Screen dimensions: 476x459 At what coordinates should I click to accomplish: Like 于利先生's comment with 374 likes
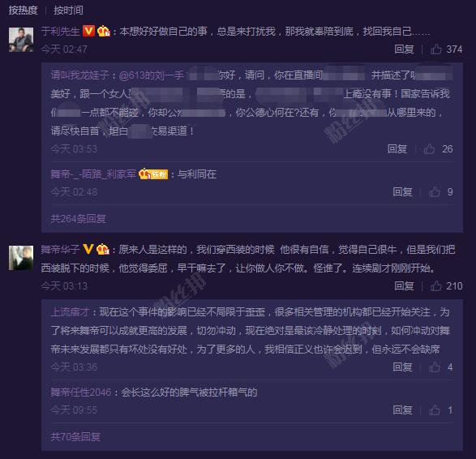[436, 49]
